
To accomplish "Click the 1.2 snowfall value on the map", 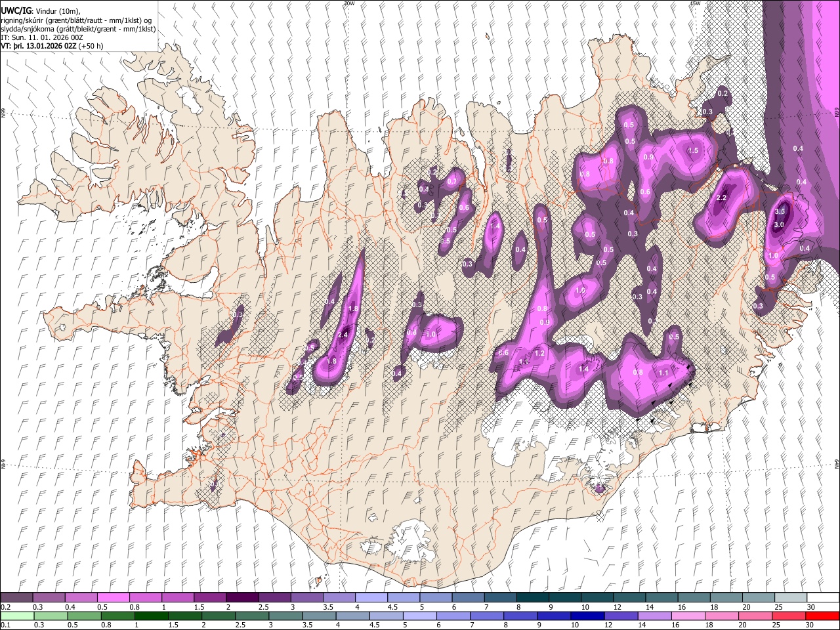I will (540, 353).
